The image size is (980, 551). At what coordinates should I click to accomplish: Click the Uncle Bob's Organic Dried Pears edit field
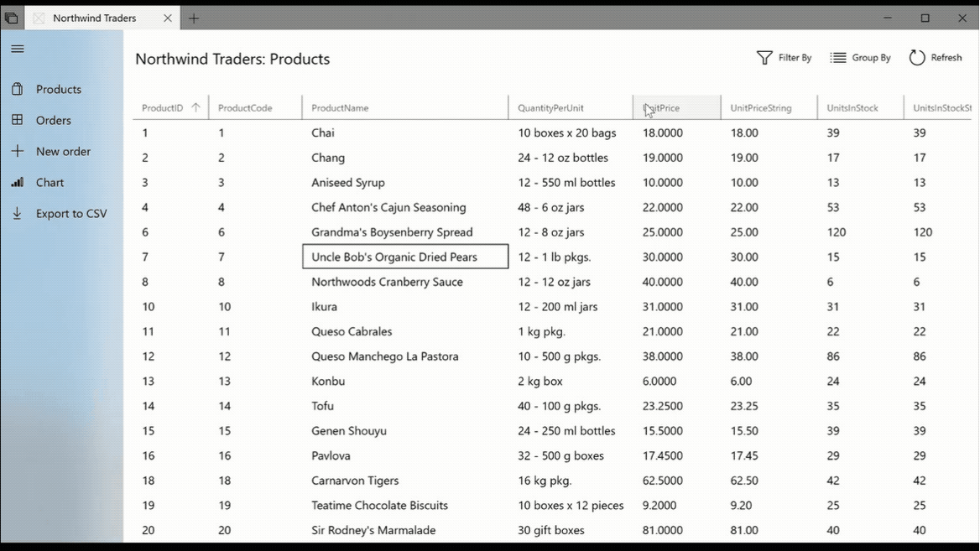click(x=405, y=257)
